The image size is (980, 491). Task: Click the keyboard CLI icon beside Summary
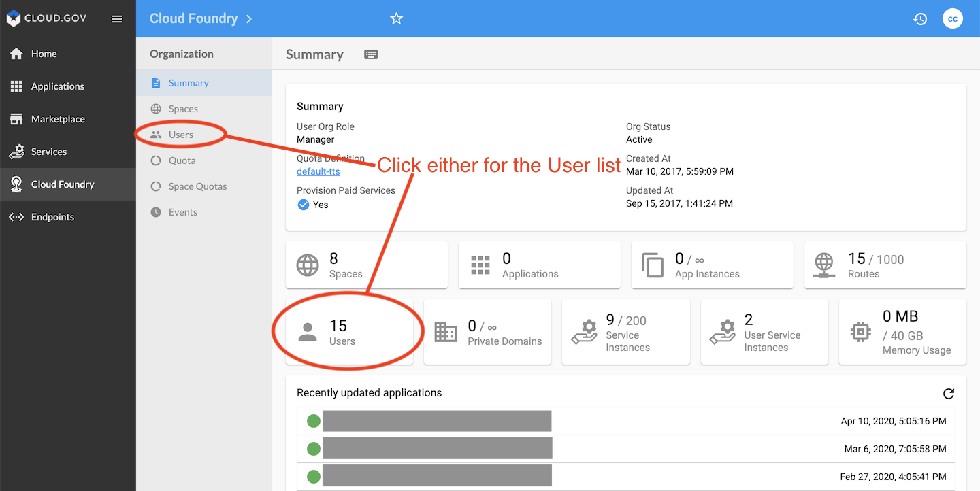371,54
